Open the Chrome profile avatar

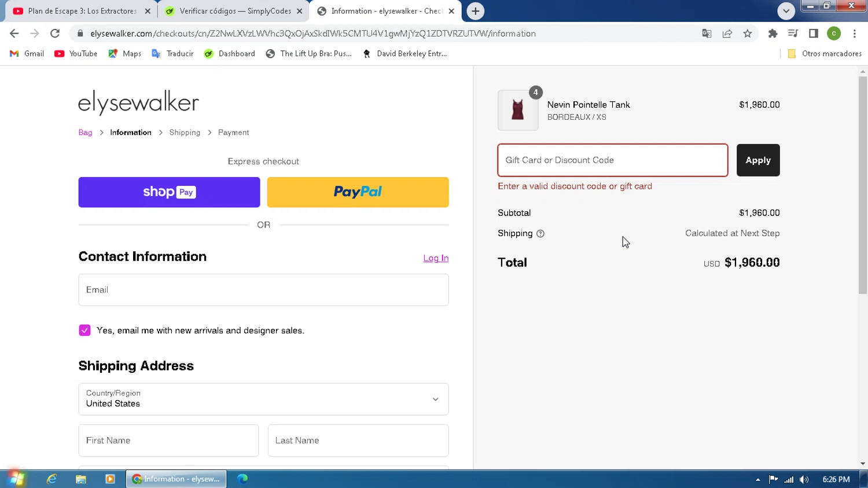834,34
